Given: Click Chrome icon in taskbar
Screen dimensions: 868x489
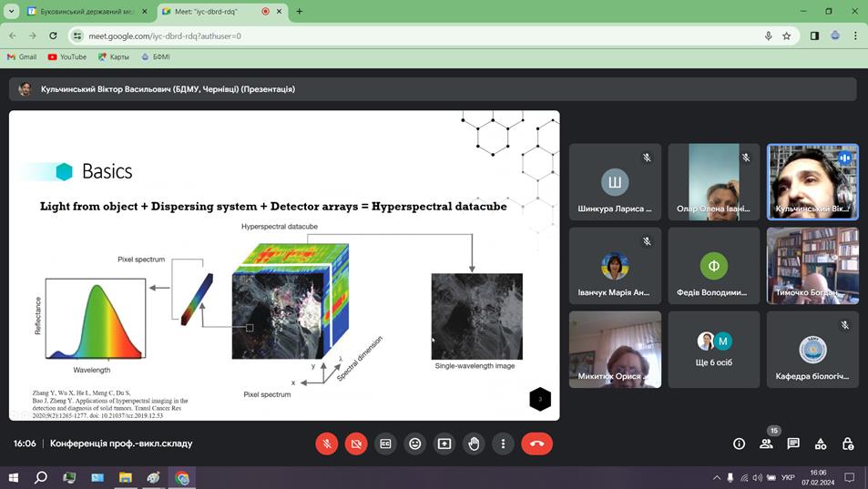Looking at the screenshot, I should click(181, 477).
